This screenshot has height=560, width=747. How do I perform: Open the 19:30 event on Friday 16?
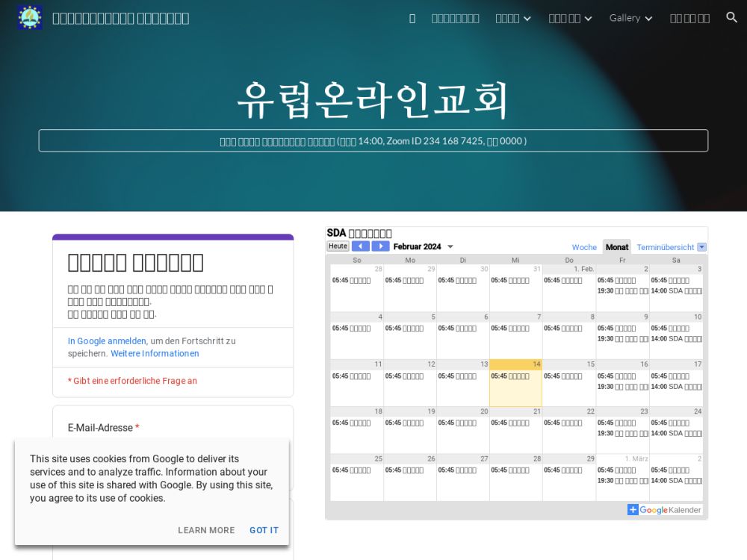point(622,387)
